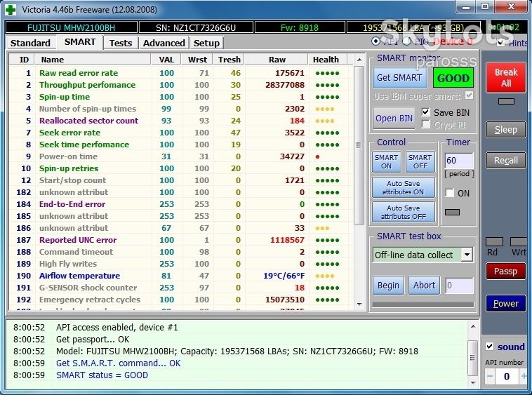
Task: Switch to the Setup tab
Action: 206,43
